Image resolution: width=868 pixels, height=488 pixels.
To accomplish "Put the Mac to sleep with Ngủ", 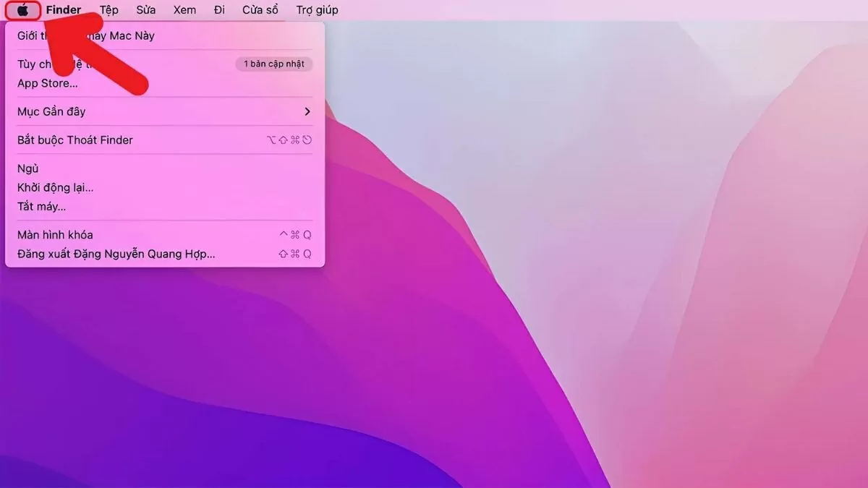I will click(27, 168).
